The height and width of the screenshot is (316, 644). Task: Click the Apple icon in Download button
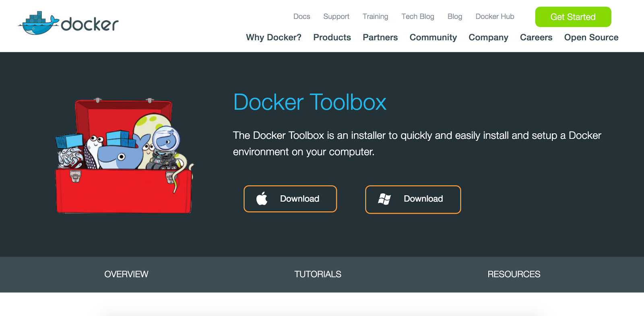coord(262,198)
